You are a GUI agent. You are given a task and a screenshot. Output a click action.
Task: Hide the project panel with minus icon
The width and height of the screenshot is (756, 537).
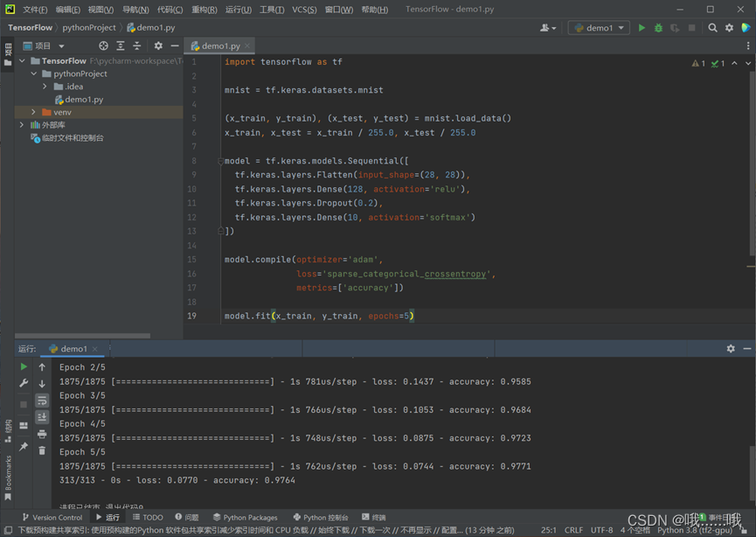(x=175, y=45)
